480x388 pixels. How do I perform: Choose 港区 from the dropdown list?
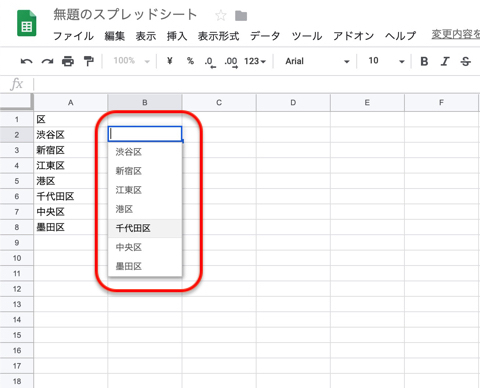point(145,209)
